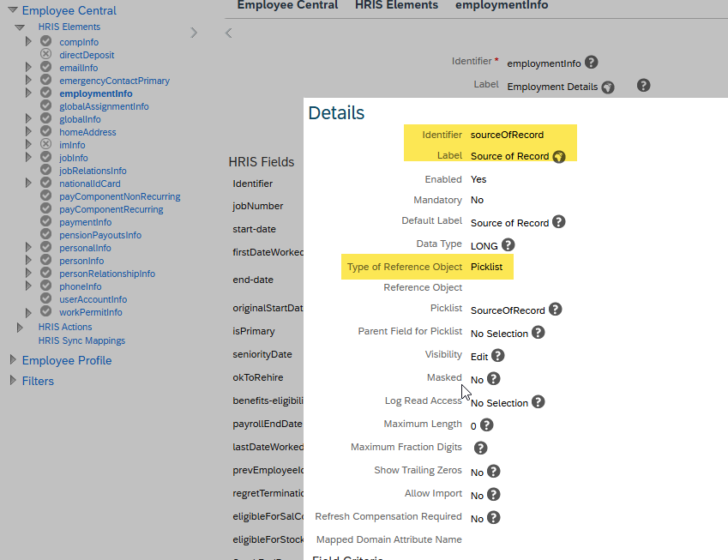This screenshot has width=728, height=560.
Task: Click help icon for Maximum Length
Action: click(486, 425)
